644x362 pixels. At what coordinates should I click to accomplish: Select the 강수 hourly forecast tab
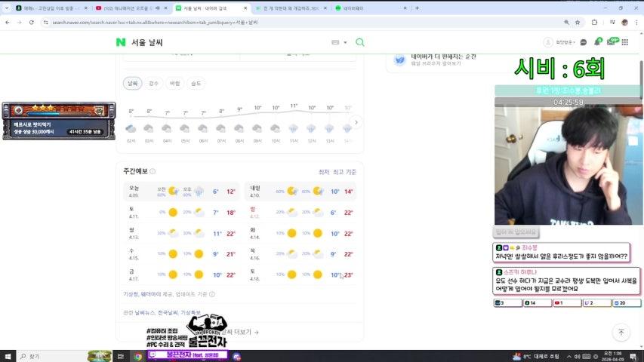[x=153, y=83]
